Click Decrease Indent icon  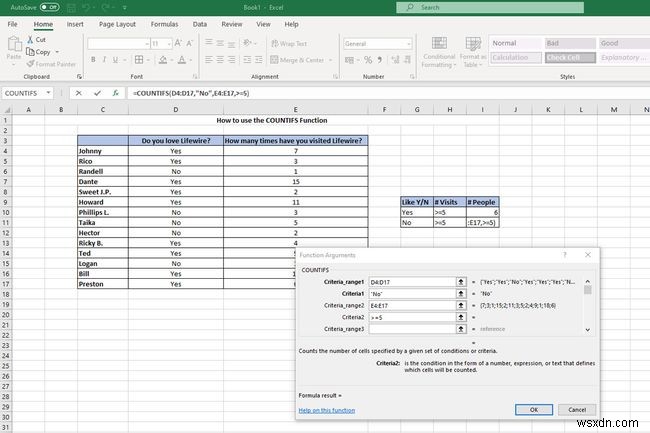click(x=247, y=60)
